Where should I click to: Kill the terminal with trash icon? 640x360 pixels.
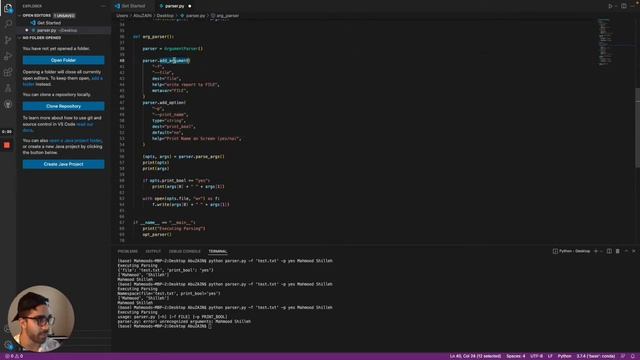(x=618, y=251)
